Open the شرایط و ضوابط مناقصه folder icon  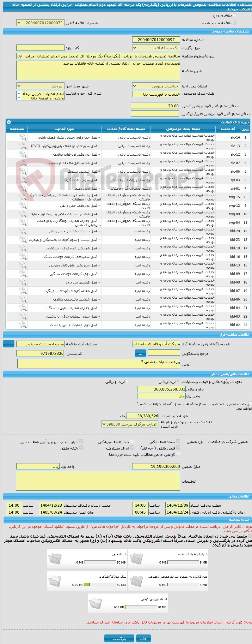point(136,558)
